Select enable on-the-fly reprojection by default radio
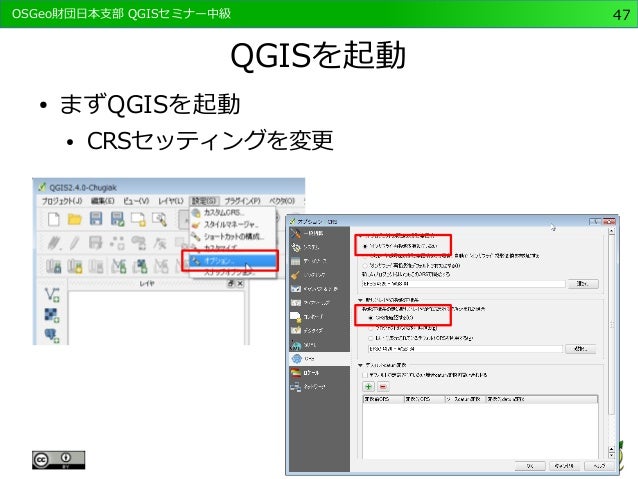Image resolution: width=638 pixels, height=479 pixels. tap(365, 266)
